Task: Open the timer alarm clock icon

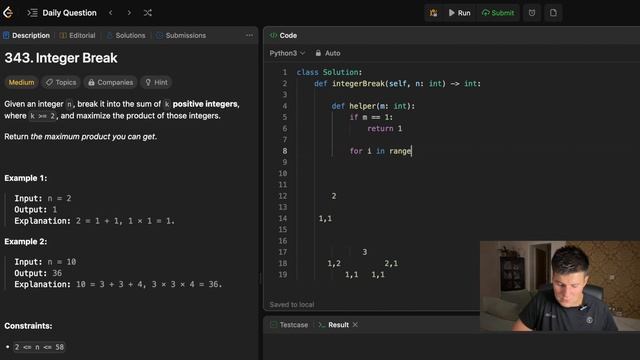Action: point(532,13)
